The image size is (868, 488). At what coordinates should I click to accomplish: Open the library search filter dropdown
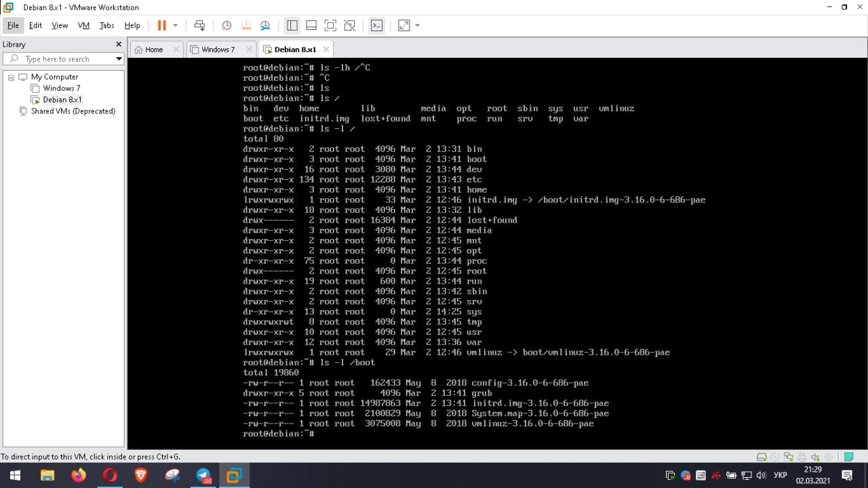119,59
